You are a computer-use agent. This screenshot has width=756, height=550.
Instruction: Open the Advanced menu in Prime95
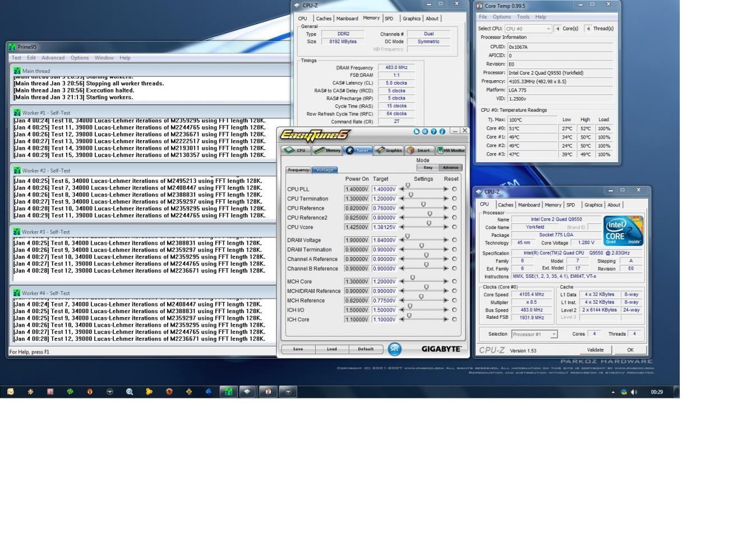pyautogui.click(x=53, y=58)
